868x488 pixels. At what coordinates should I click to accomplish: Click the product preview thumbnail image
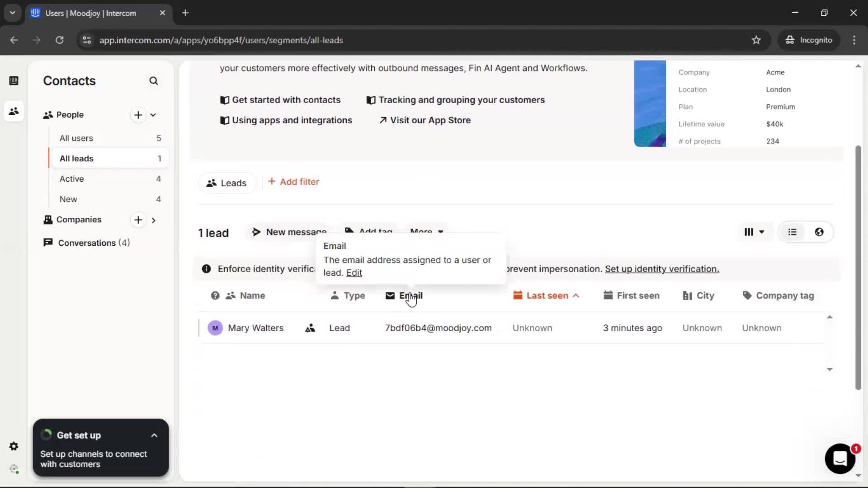tap(650, 103)
